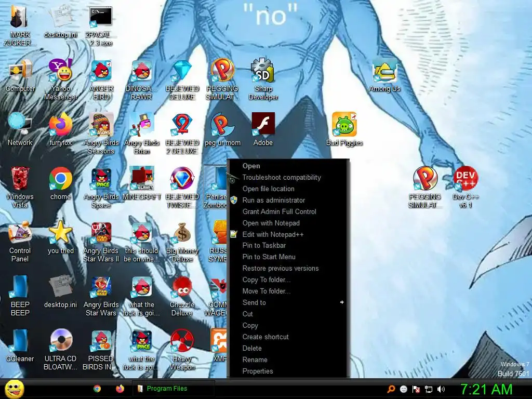The width and height of the screenshot is (532, 399).
Task: Select the Control Panel desktop icon
Action: (x=20, y=233)
